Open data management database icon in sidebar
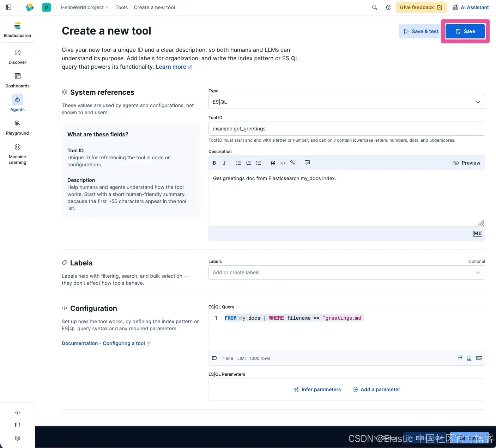The width and height of the screenshot is (496, 448). (18, 425)
